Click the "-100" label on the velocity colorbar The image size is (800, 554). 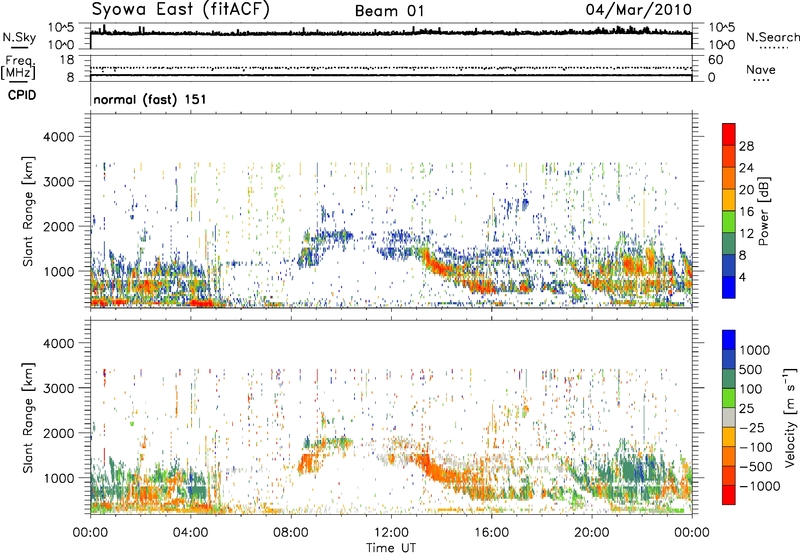[756, 447]
